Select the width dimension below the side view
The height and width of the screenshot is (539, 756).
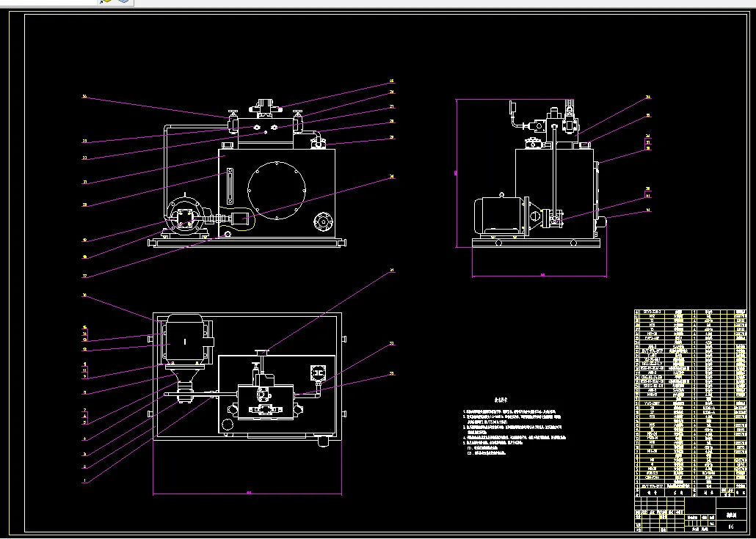(539, 276)
